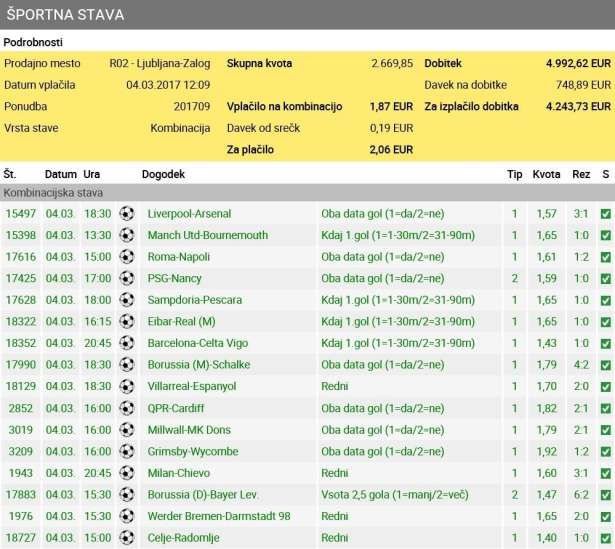
Task: Click the Vsota 2,5 gola bet type
Action: coord(395,494)
